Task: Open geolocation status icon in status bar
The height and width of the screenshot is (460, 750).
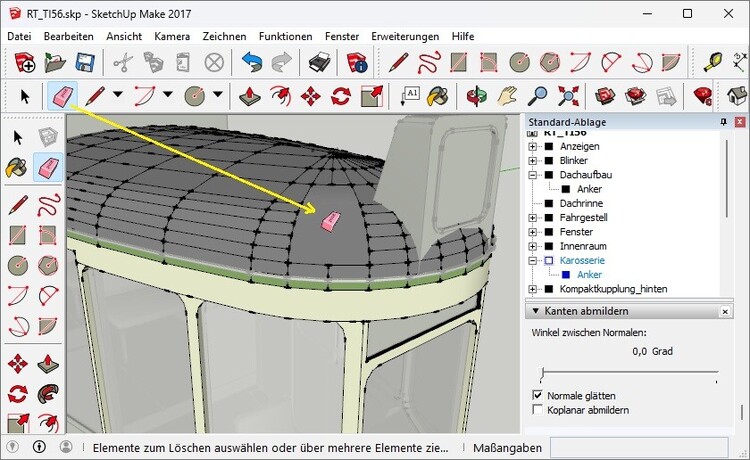Action: (12, 447)
